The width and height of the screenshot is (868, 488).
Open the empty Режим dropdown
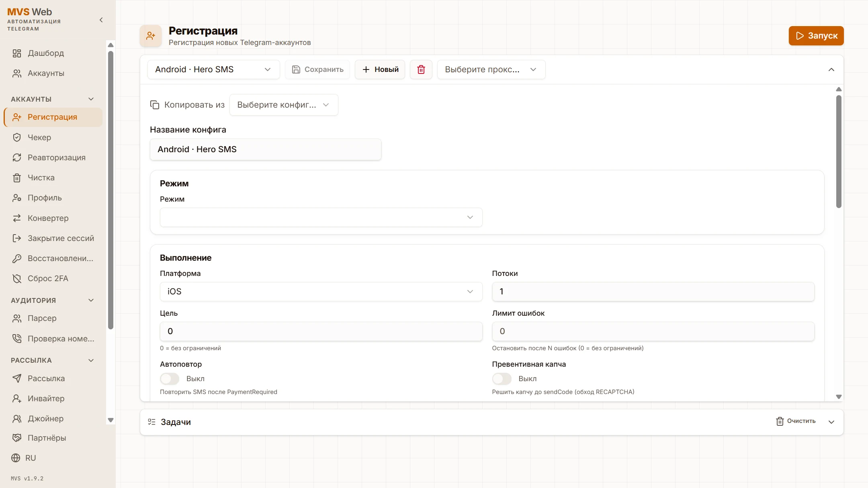pos(321,217)
